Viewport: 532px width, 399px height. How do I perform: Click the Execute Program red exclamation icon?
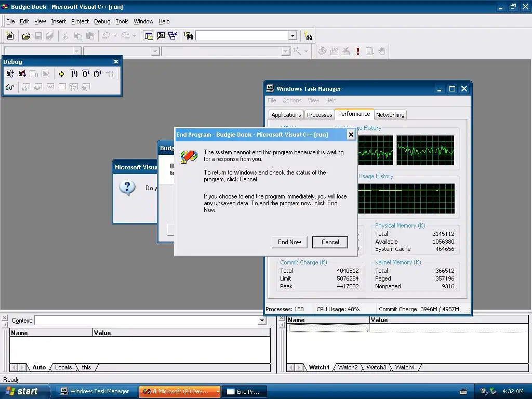point(357,51)
